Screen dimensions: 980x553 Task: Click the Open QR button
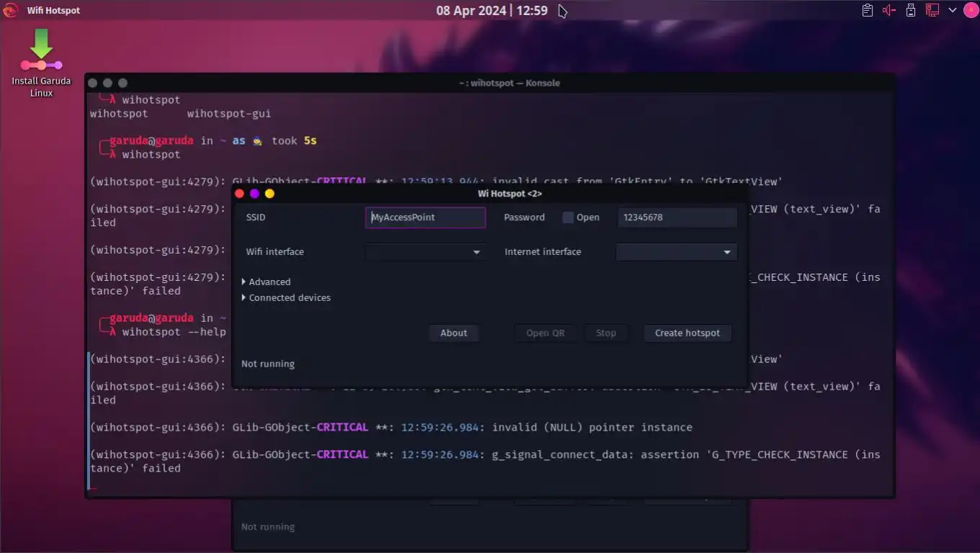[545, 333]
